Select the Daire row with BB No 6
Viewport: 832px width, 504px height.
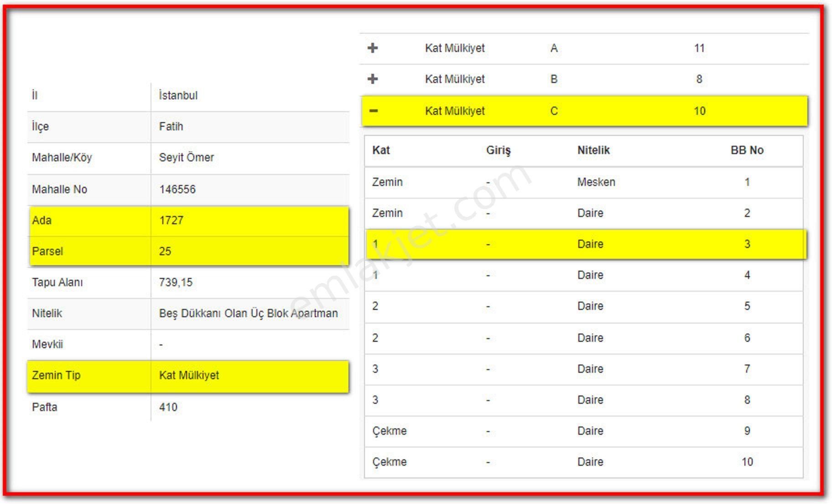coord(583,338)
